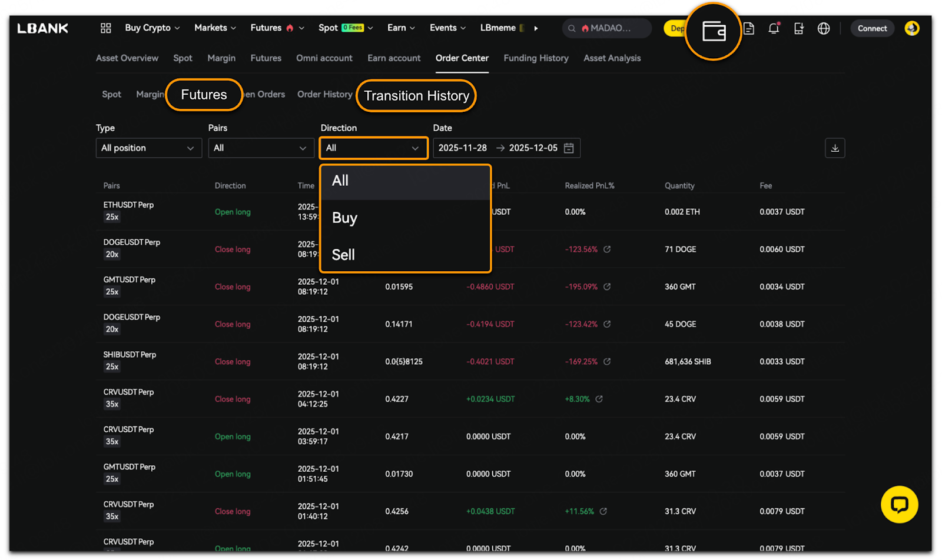Open the live chat support bubble
The height and width of the screenshot is (560, 942).
[899, 504]
